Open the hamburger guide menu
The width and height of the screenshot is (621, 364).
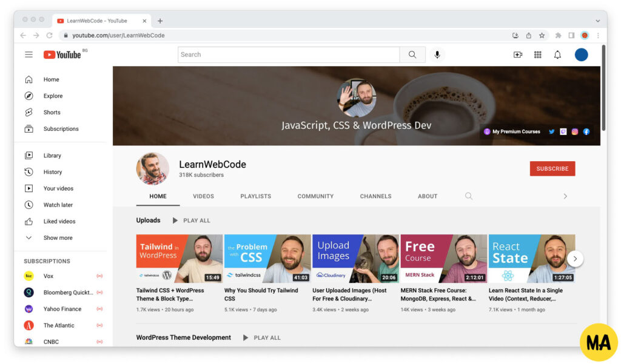click(29, 55)
